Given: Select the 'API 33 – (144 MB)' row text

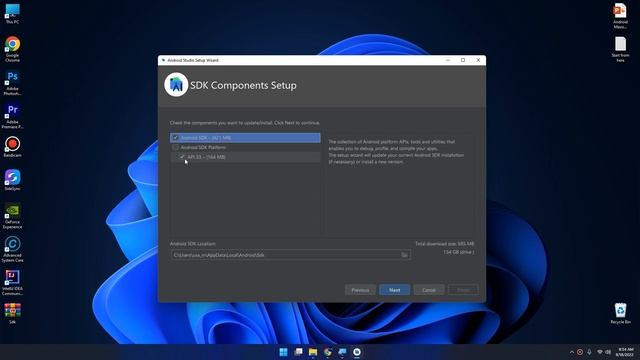Looking at the screenshot, I should (206, 157).
